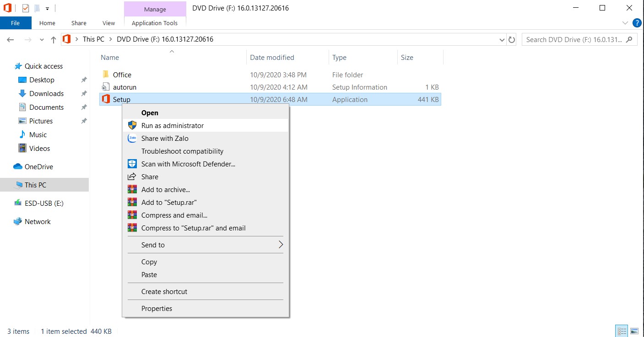
Task: Open the Help question mark icon
Action: click(637, 23)
